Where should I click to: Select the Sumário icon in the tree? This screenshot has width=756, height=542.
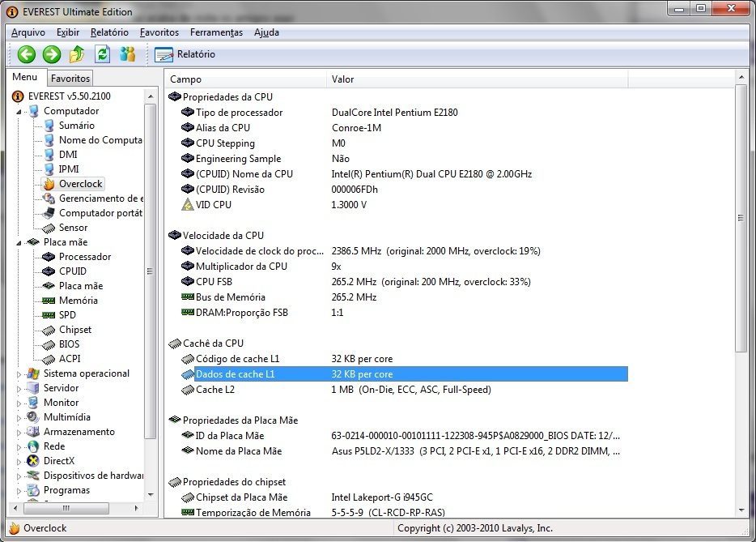pos(49,126)
